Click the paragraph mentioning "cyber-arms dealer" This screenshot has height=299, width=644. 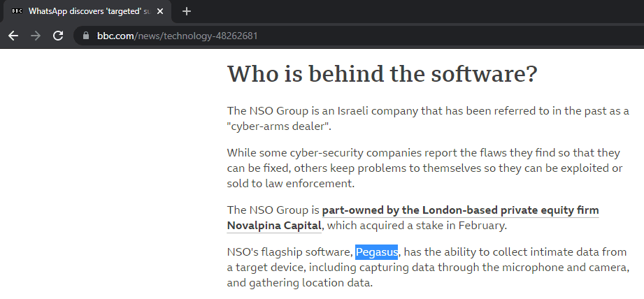coord(427,119)
